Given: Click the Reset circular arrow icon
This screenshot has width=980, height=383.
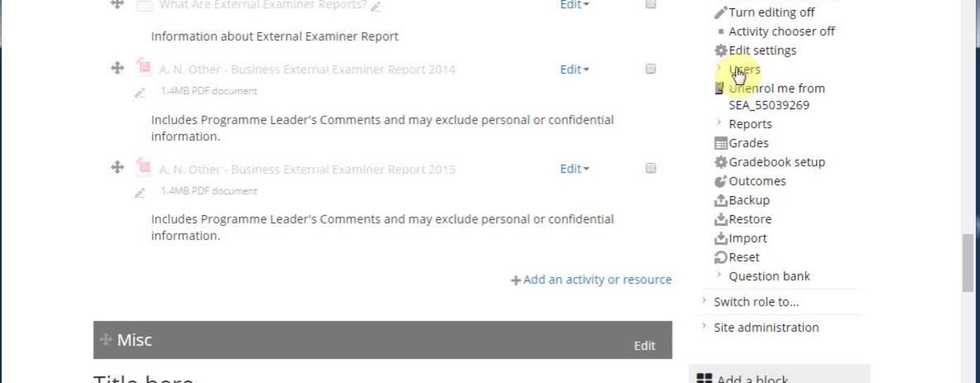Looking at the screenshot, I should click(x=720, y=257).
